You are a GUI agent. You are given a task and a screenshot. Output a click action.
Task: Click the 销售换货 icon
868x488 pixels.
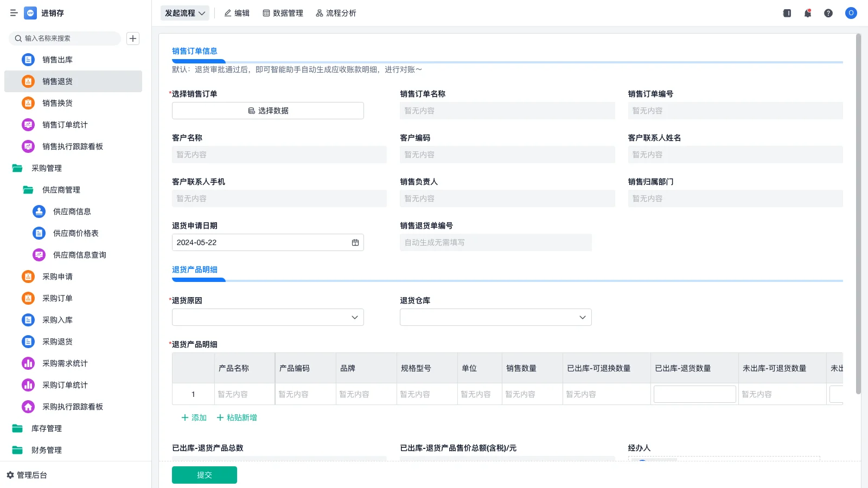tap(28, 103)
